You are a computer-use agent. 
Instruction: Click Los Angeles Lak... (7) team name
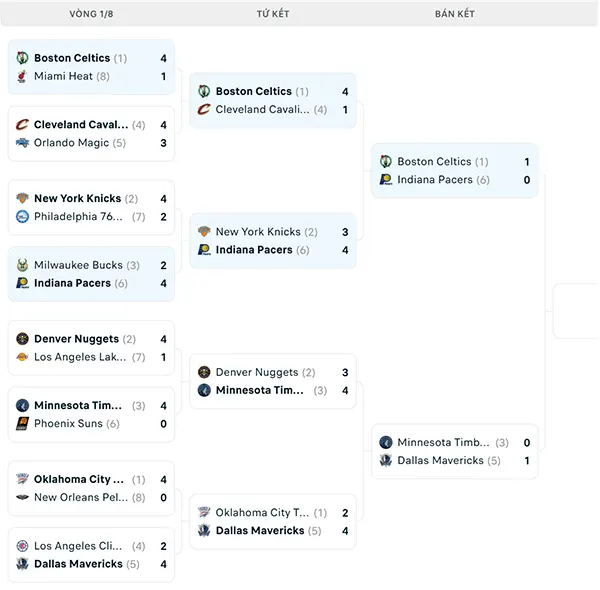(x=90, y=357)
